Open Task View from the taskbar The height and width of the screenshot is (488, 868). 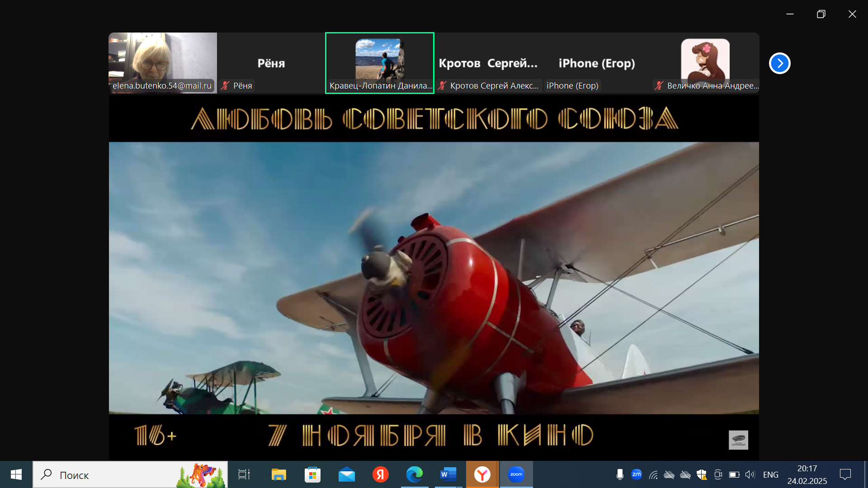click(x=244, y=474)
